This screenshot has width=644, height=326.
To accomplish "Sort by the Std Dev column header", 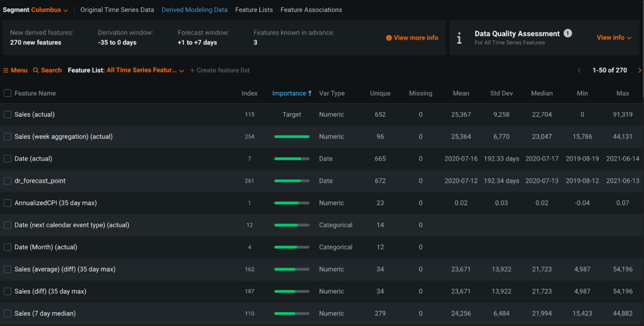I will point(501,93).
